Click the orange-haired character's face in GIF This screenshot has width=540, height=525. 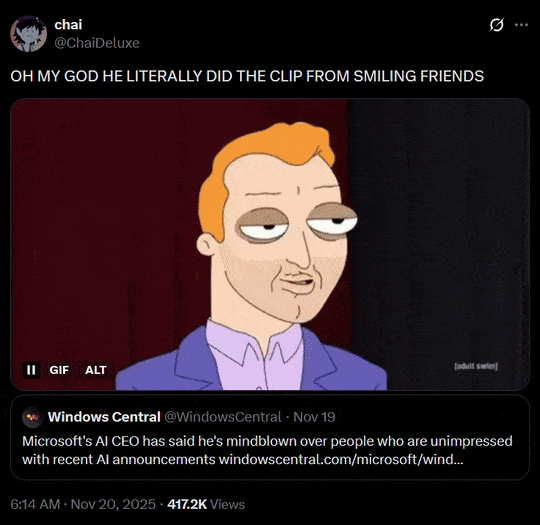coord(282,241)
